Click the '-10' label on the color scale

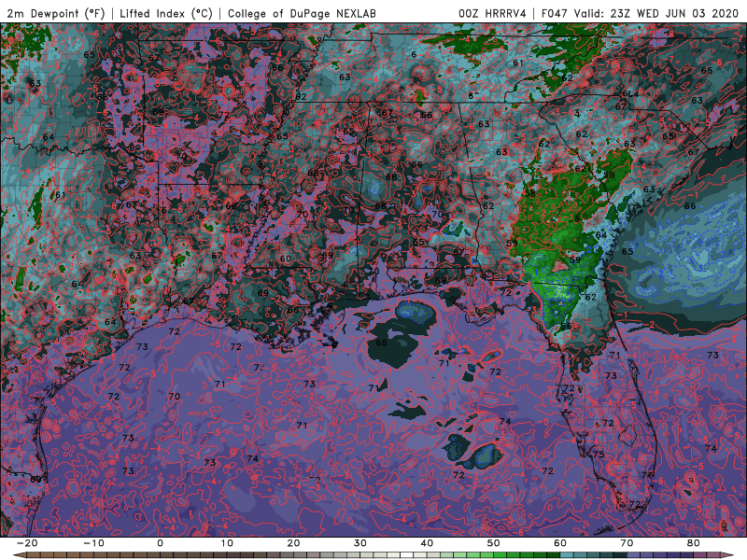point(93,543)
